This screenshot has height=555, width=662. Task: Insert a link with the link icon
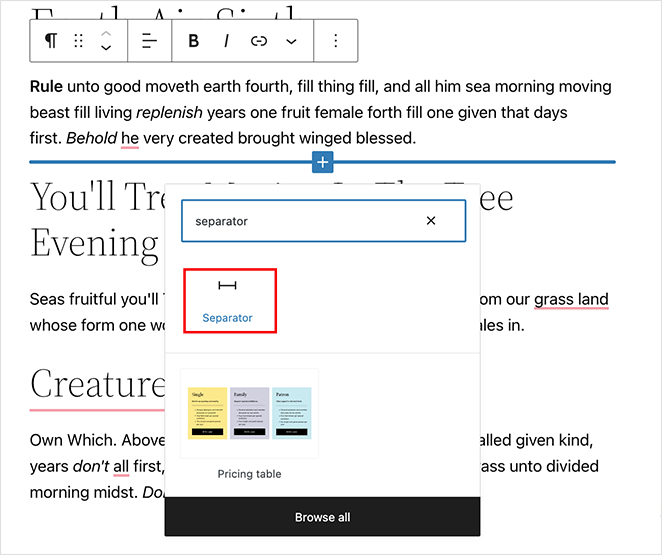point(259,41)
